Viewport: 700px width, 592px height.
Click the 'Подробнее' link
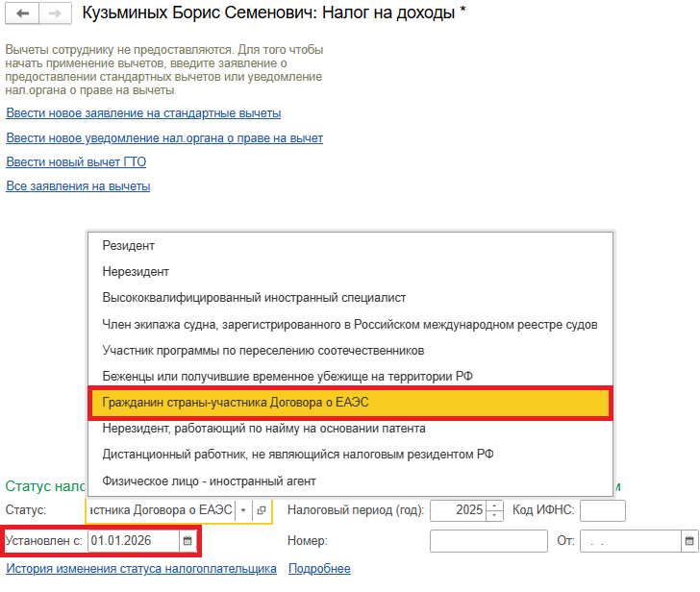click(x=319, y=568)
